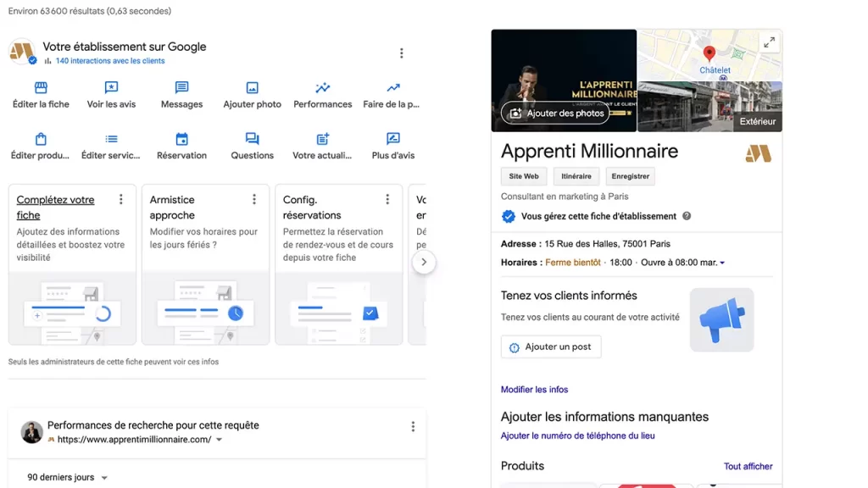Viewport: 868px width, 488px height.
Task: Click the blue verified badge icon
Action: 509,216
